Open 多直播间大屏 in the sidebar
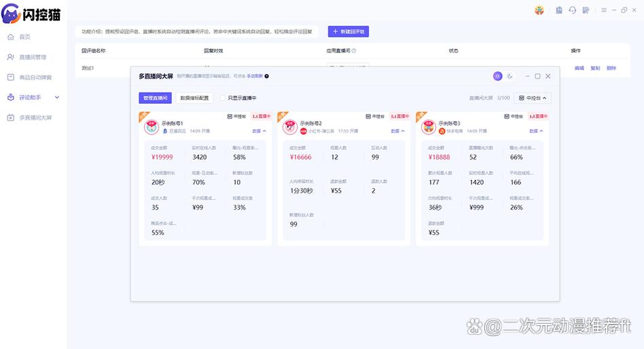644x349 pixels. [x=36, y=117]
